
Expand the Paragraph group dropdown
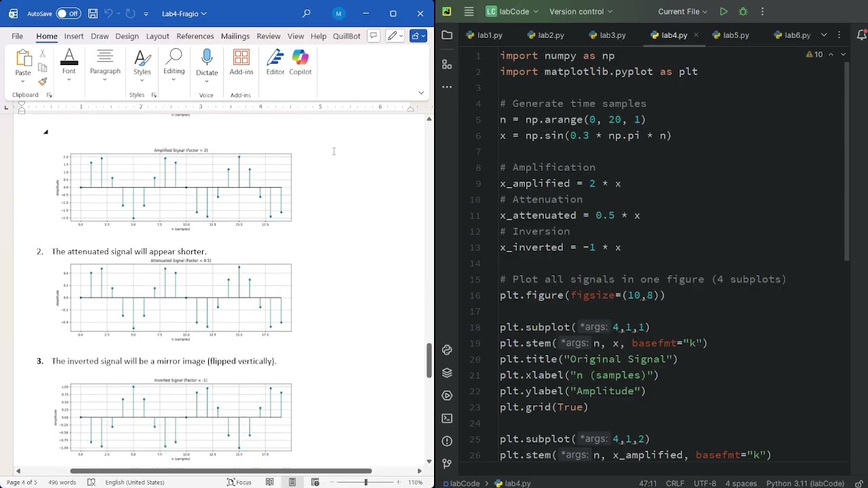(x=104, y=80)
